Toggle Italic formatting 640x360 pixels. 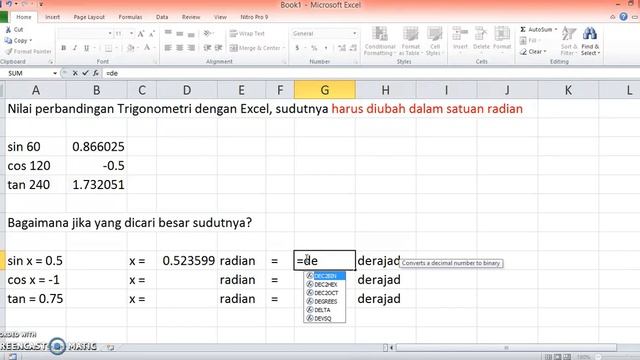pyautogui.click(x=75, y=48)
